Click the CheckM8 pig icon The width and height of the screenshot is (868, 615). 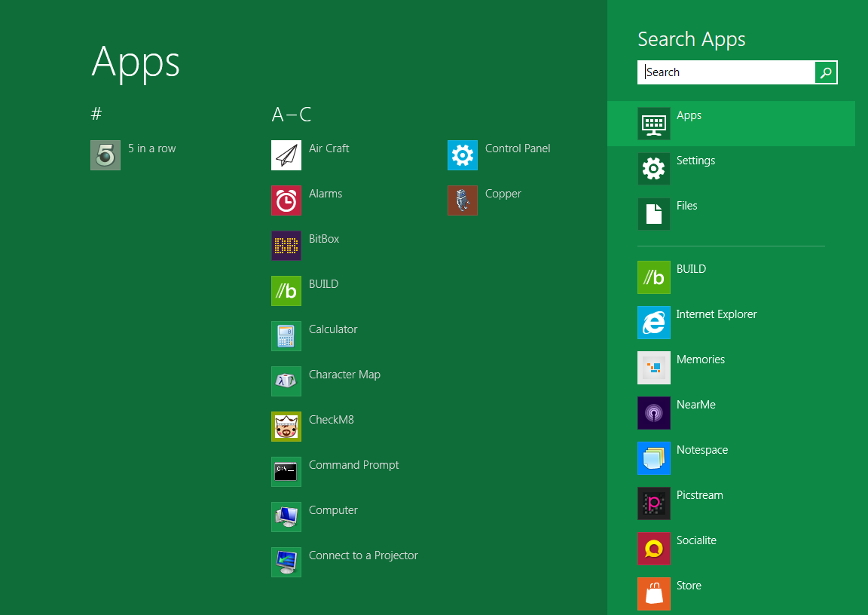pos(286,427)
